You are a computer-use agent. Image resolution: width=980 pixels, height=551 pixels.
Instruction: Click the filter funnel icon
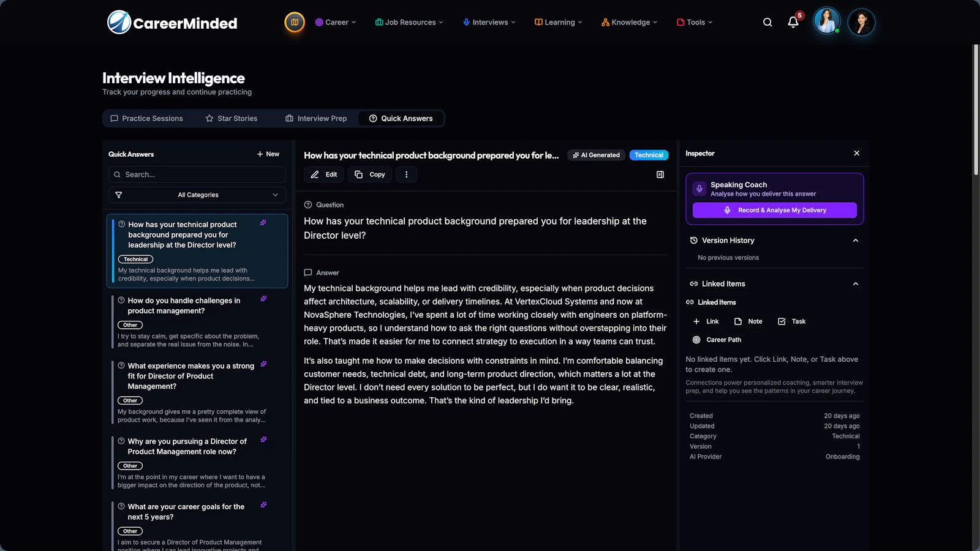tap(119, 195)
